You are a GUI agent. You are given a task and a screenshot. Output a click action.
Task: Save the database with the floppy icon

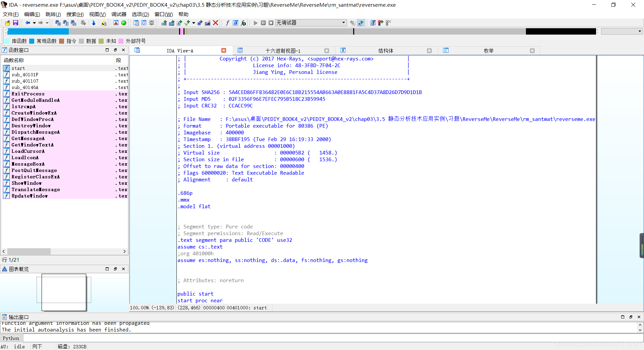[15, 23]
